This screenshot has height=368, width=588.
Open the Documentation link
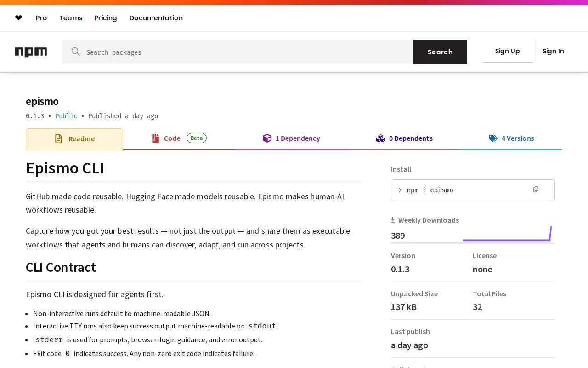point(156,18)
